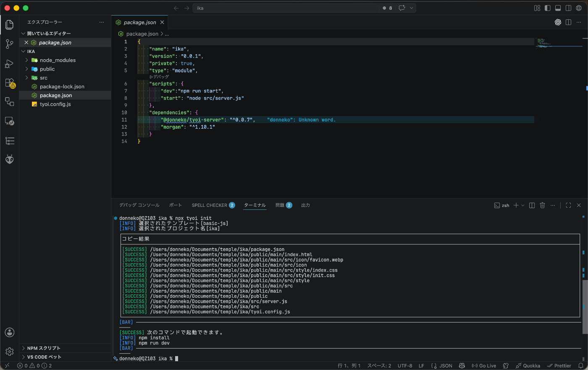Switch to the SPELL CHECKER tab
588x370 pixels.
[x=213, y=205]
